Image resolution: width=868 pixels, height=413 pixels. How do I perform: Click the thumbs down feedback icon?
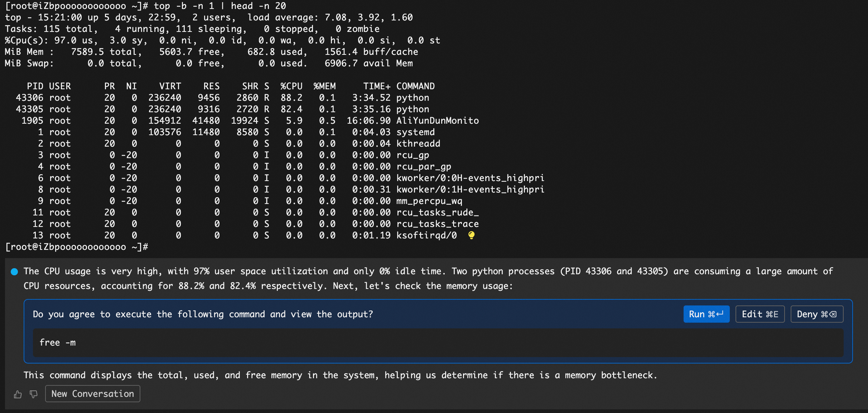coord(34,394)
